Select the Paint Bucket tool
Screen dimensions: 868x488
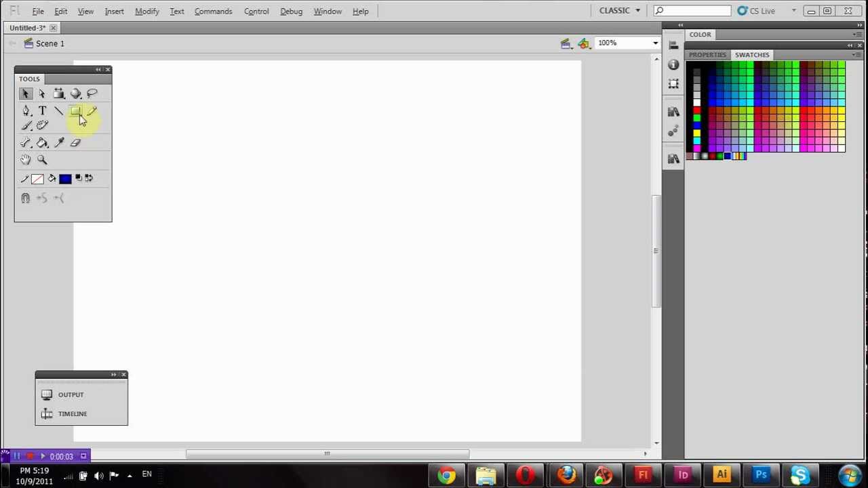42,143
